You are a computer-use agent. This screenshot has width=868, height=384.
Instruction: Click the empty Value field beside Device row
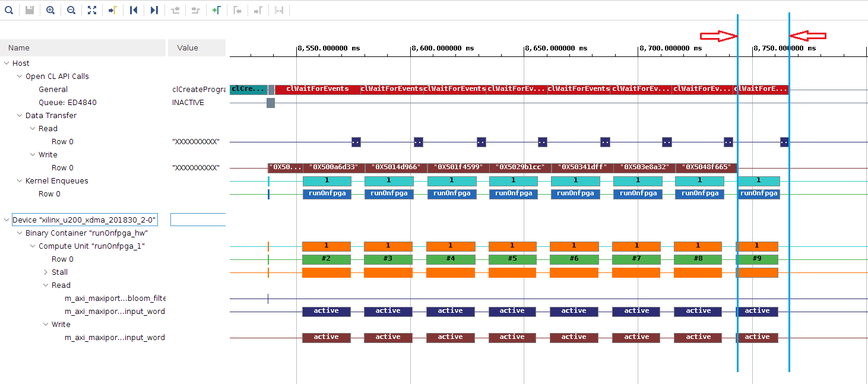coord(198,220)
